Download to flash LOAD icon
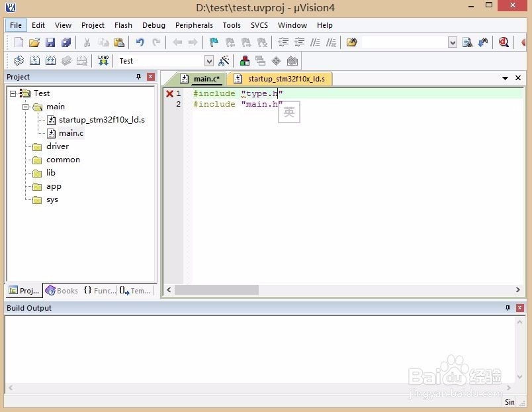The image size is (532, 412). [103, 61]
